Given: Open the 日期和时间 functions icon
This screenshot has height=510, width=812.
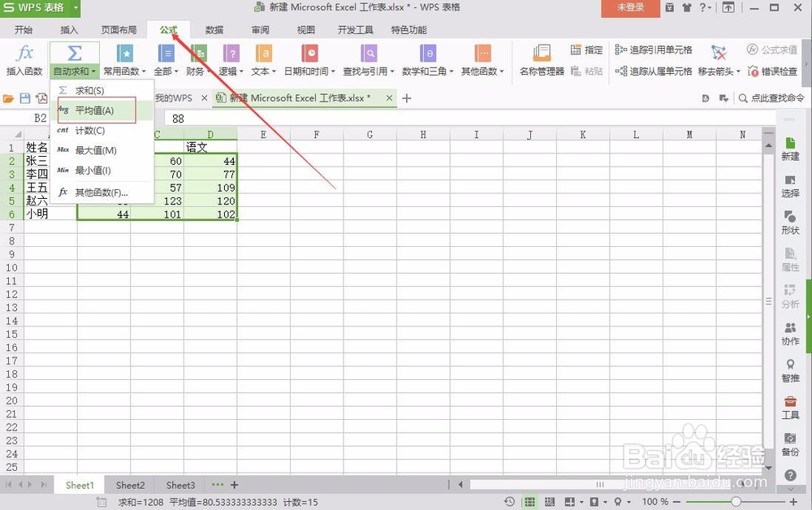Looking at the screenshot, I should tap(309, 54).
